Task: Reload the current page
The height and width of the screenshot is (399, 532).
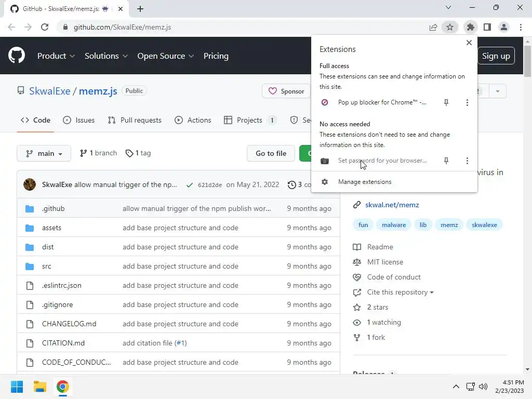Action: click(45, 27)
